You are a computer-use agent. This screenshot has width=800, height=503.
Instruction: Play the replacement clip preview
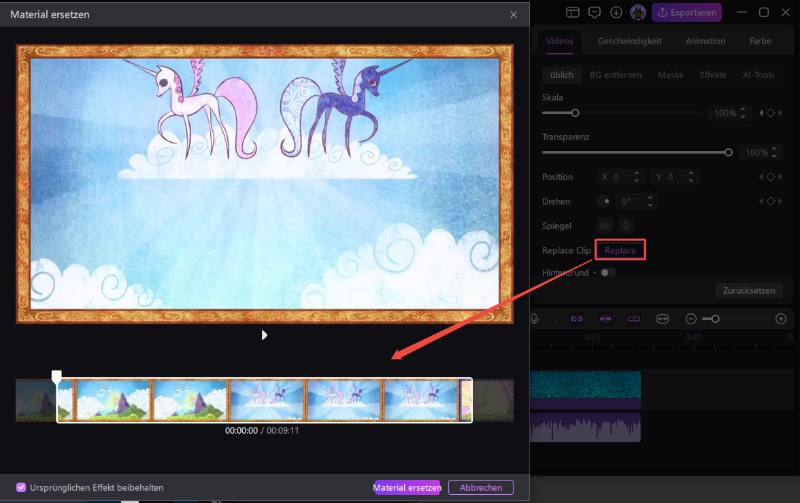tap(264, 335)
